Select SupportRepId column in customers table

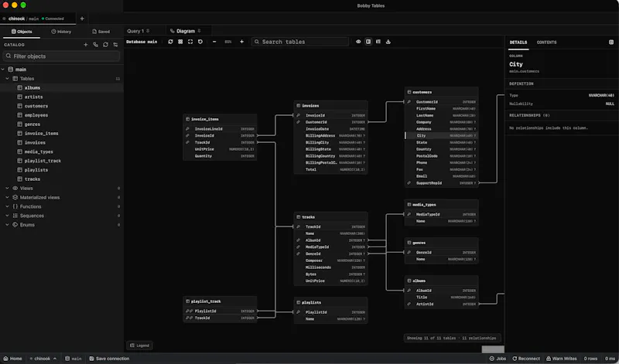pos(441,183)
